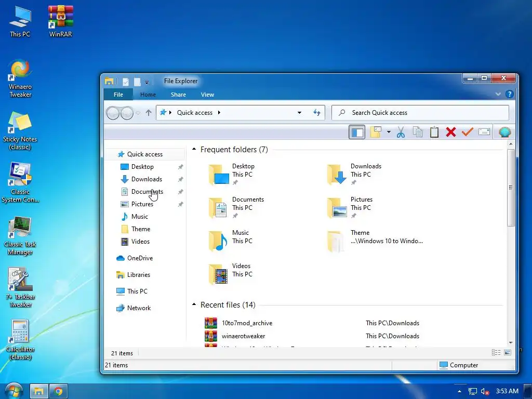Image resolution: width=532 pixels, height=399 pixels.
Task: Click the orange checkmark Properties icon
Action: coord(468,132)
